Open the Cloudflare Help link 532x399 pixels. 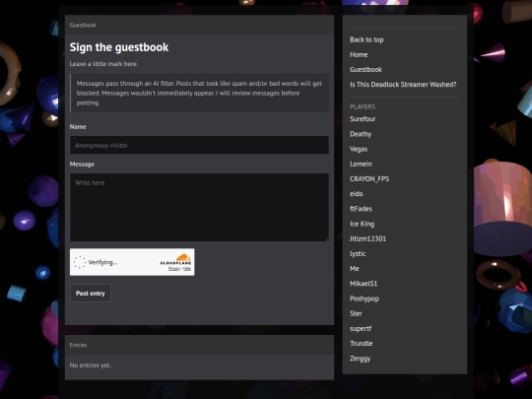click(187, 269)
